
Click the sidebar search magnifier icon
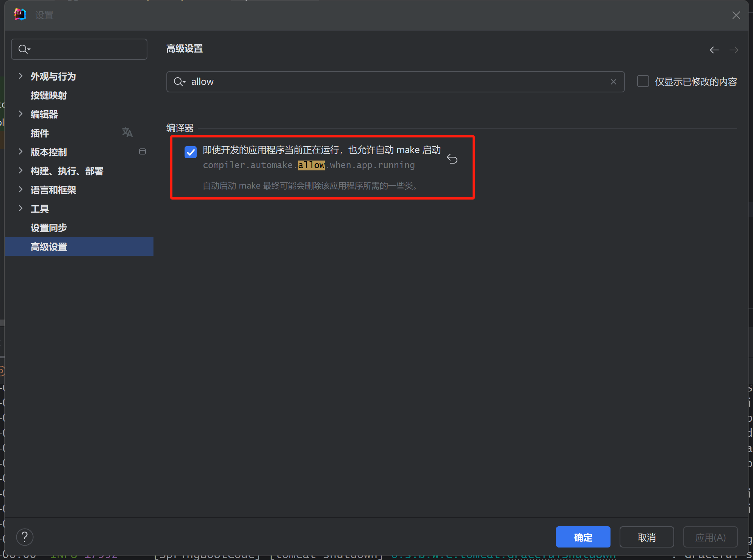pyautogui.click(x=24, y=49)
